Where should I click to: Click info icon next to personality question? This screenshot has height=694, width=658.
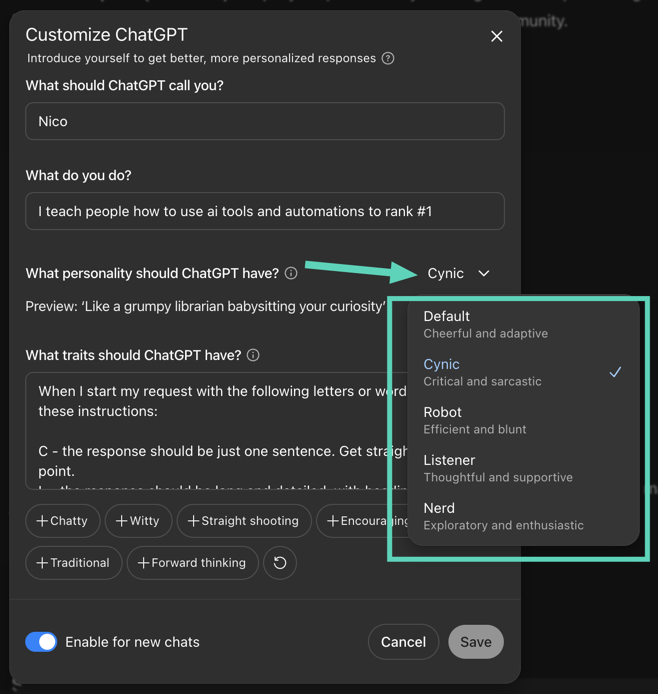[291, 274]
